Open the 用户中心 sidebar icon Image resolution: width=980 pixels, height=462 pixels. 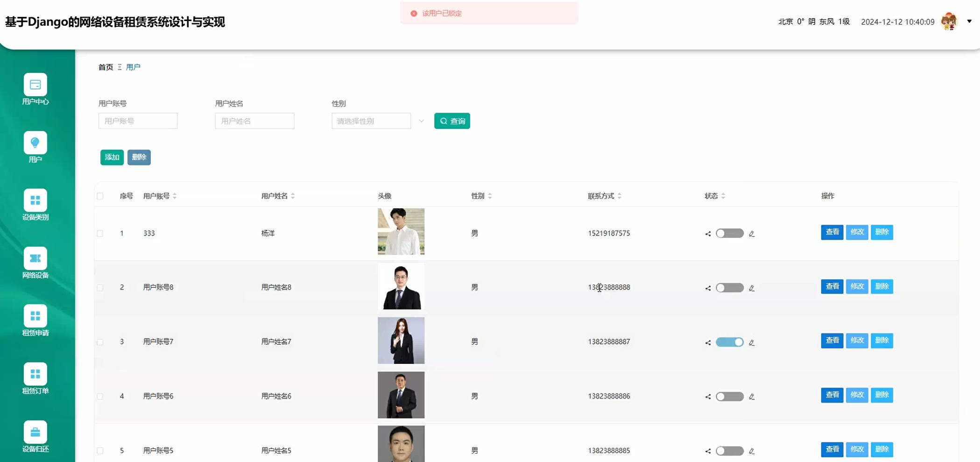point(35,85)
